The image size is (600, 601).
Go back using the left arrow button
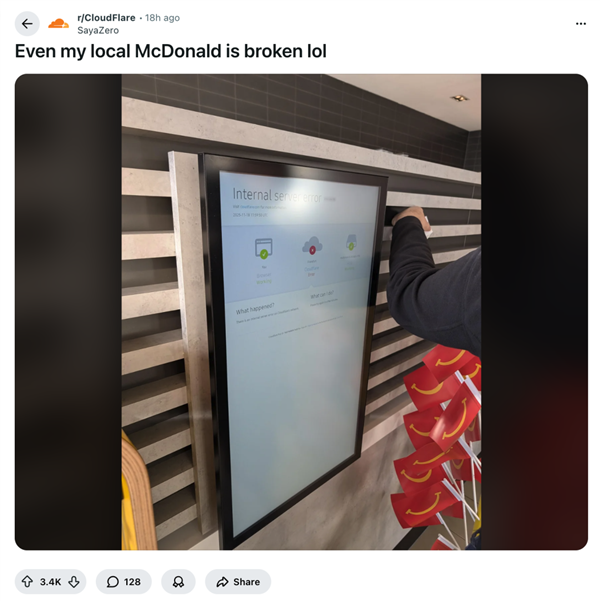click(x=27, y=24)
